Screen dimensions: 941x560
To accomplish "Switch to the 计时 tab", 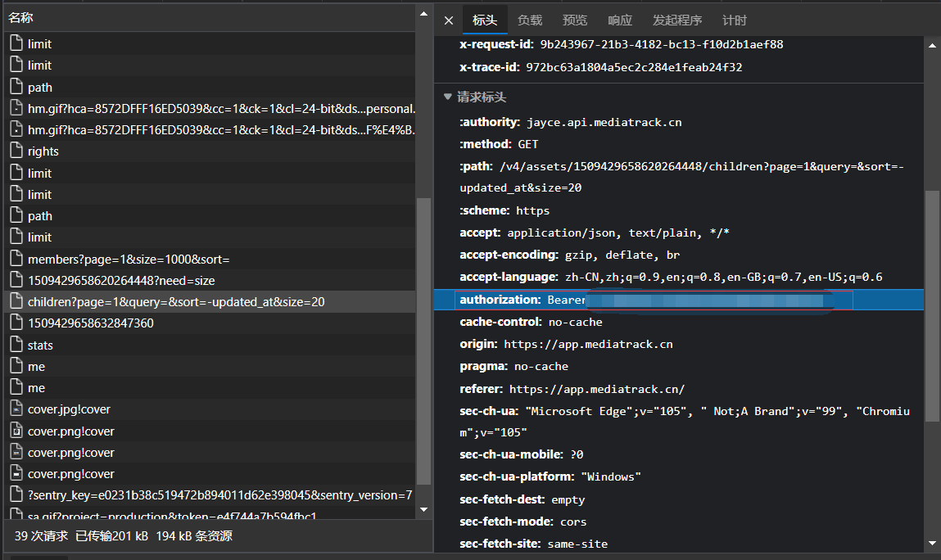I will coord(735,20).
